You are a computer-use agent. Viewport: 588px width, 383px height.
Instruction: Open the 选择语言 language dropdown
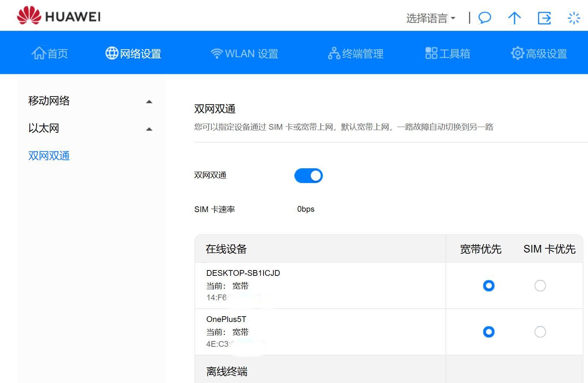tap(431, 18)
